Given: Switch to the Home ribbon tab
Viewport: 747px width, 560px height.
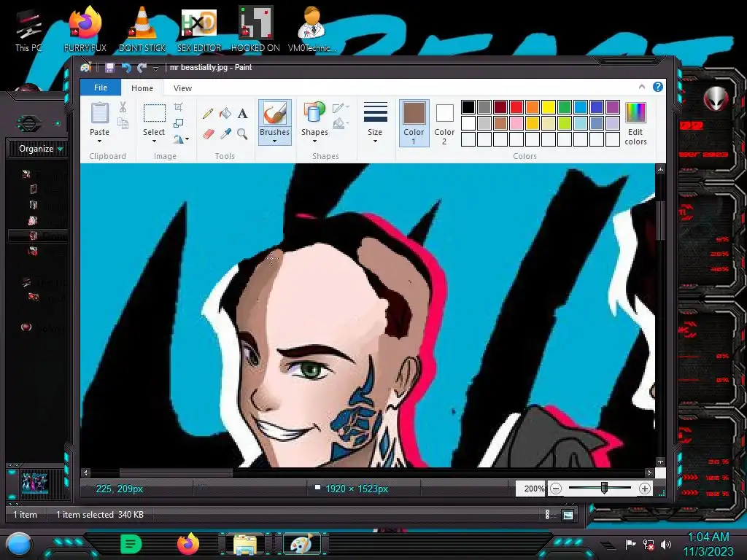Looking at the screenshot, I should (142, 88).
